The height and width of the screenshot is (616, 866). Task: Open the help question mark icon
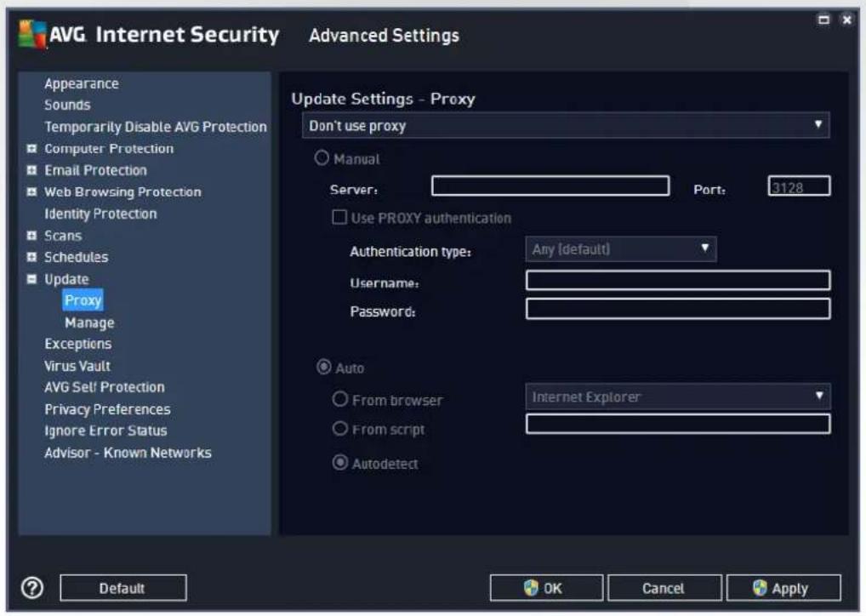(x=32, y=588)
